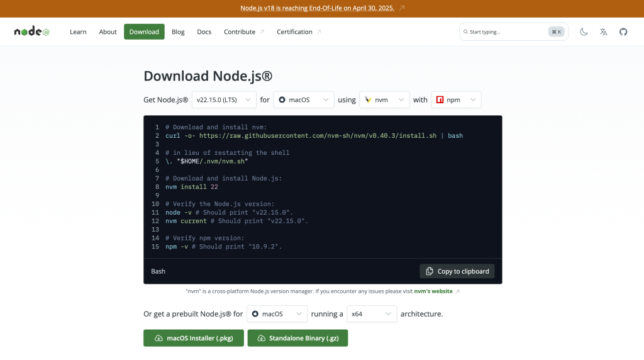Open the macOS platform dropdown after 'for'
The image size is (644, 360).
coord(303,99)
